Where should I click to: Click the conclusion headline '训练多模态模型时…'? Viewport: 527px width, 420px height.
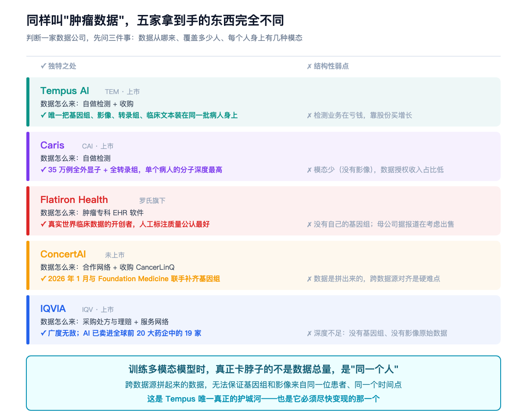coord(263,369)
